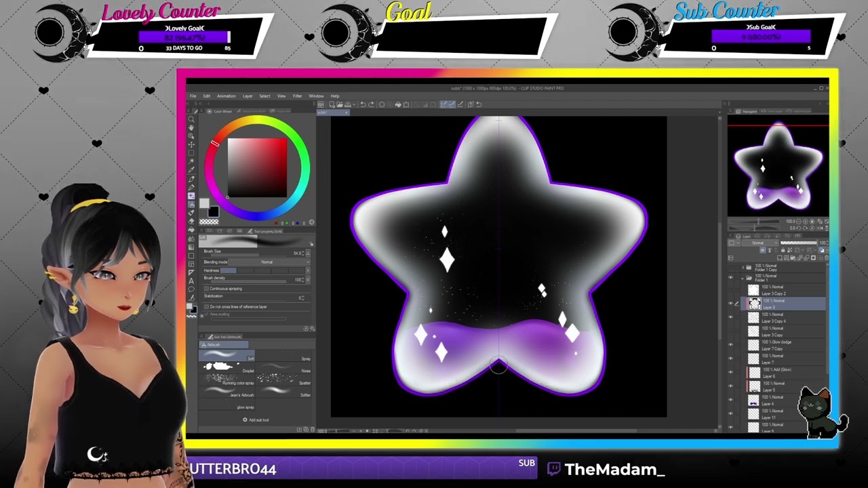Toggle visibility of Layer 7 Copy

tap(731, 345)
